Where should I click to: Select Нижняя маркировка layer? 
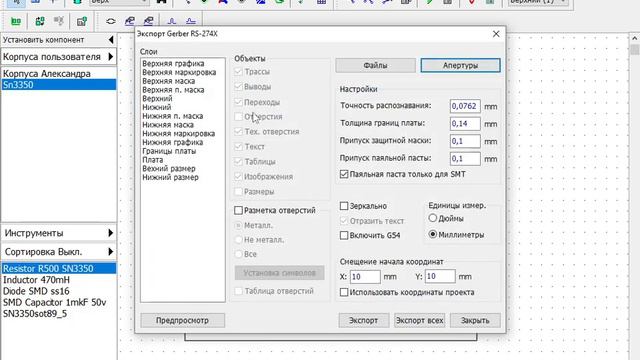pyautogui.click(x=178, y=133)
